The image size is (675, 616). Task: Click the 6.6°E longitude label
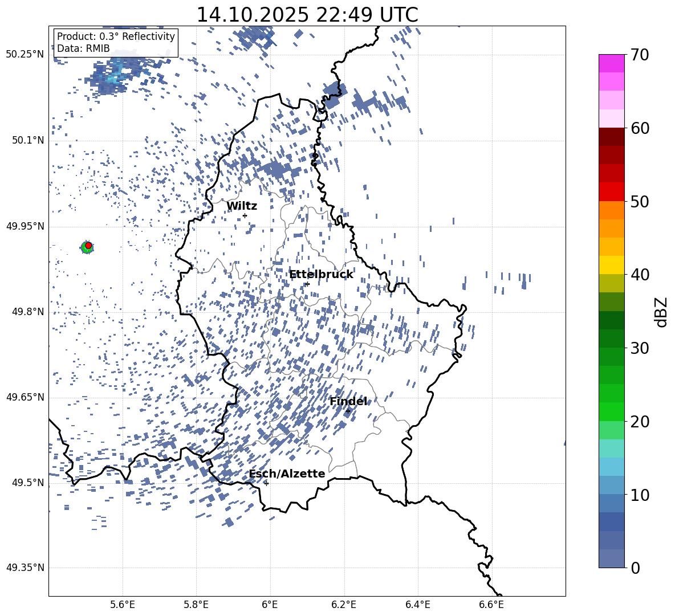(x=491, y=605)
